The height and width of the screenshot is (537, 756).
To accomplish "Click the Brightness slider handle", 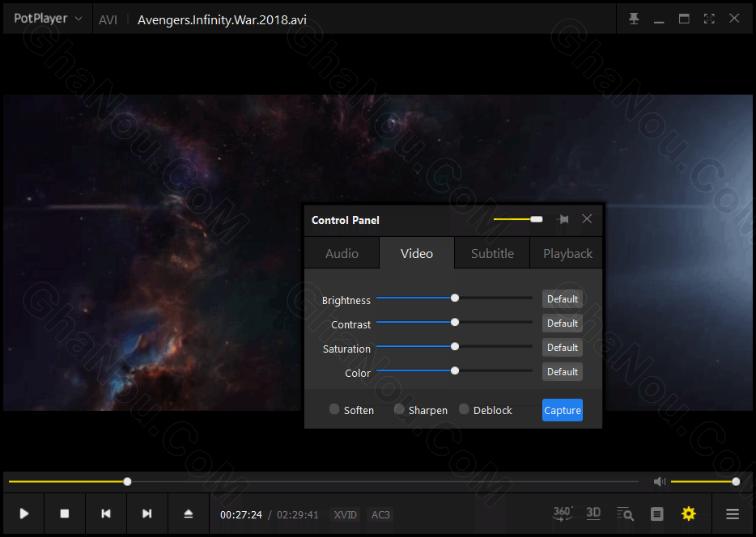I will pyautogui.click(x=455, y=298).
